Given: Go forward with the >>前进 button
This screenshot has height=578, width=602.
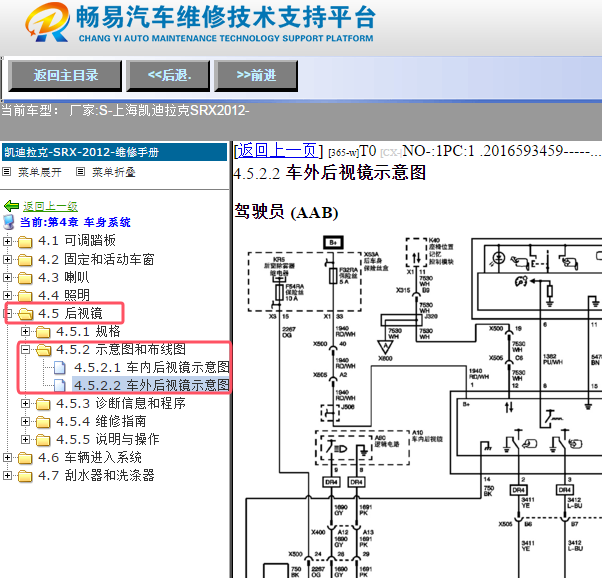Looking at the screenshot, I should [256, 76].
